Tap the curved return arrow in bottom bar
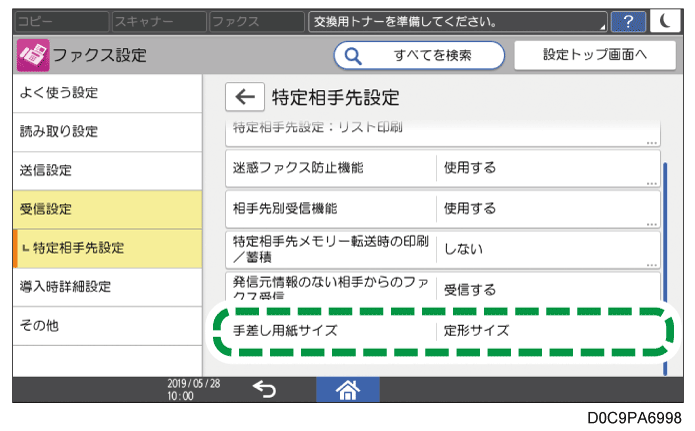Screen dimensions: 695x431 [x=264, y=389]
